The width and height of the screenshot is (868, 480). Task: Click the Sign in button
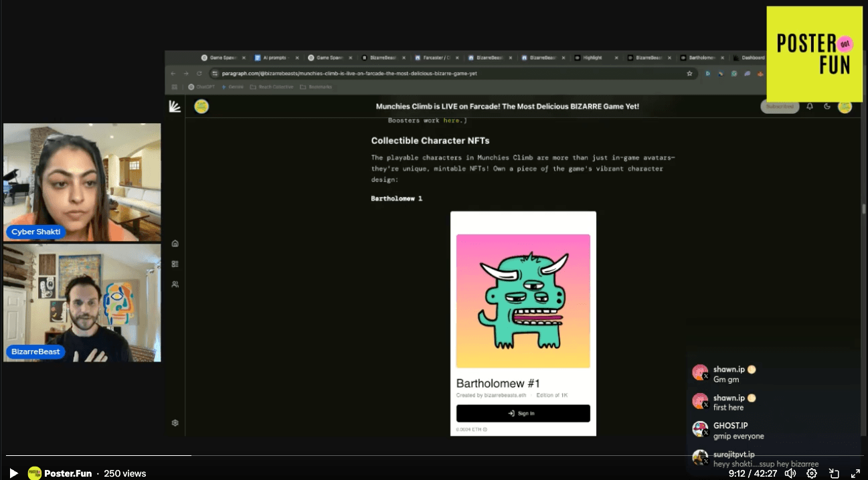523,414
